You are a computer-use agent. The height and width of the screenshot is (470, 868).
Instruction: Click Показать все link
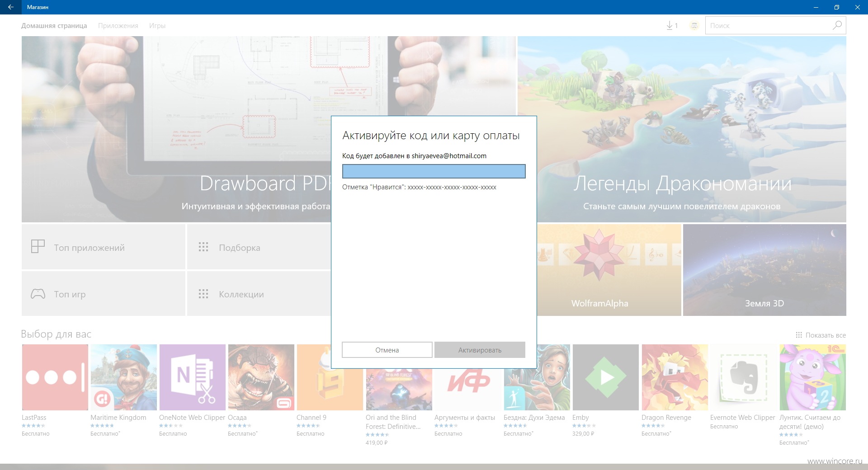[821, 335]
